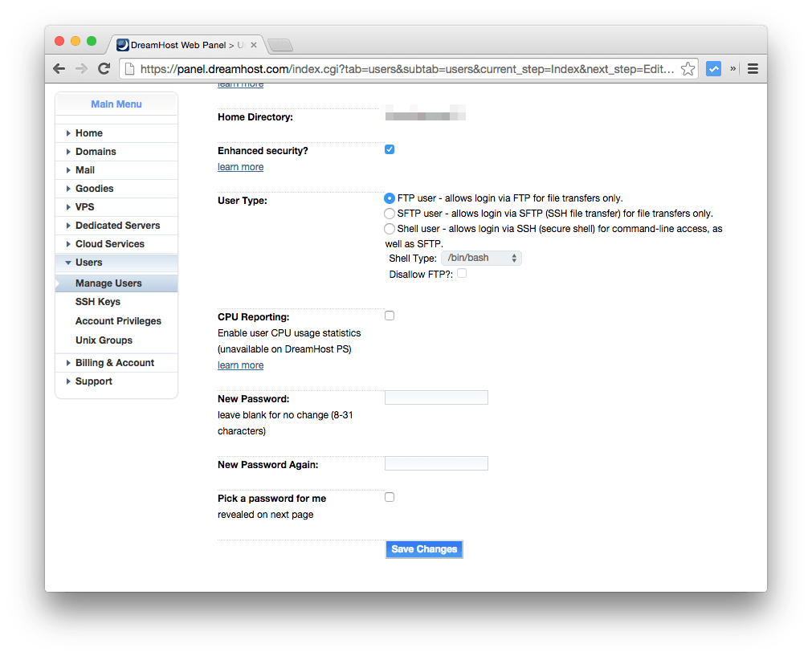This screenshot has height=656, width=812.
Task: Click the page icon in the address bar
Action: 129,69
